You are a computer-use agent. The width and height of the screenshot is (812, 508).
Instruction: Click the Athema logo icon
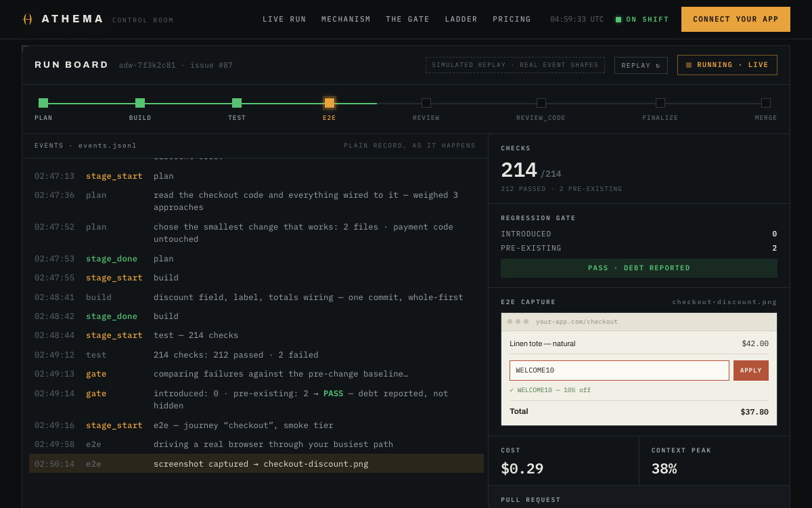(x=28, y=19)
